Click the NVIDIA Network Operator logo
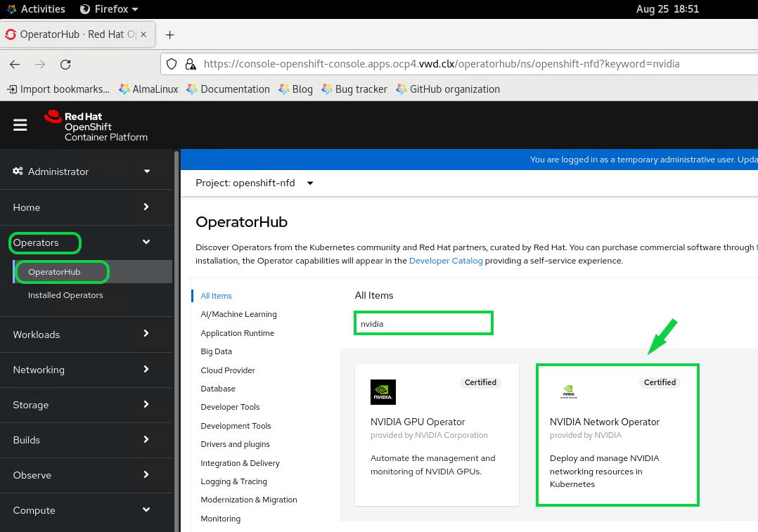Image resolution: width=758 pixels, height=532 pixels. pyautogui.click(x=568, y=391)
